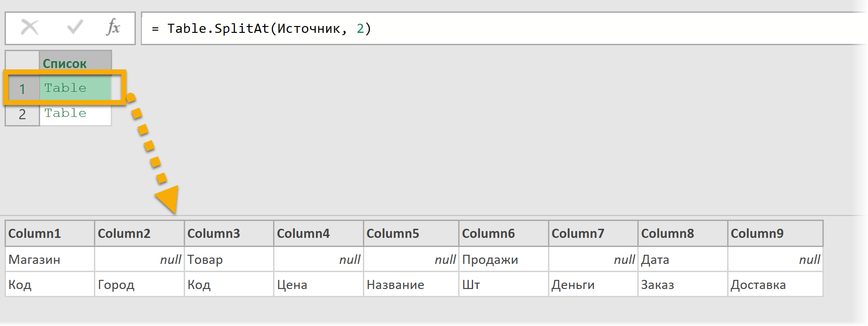Image resolution: width=868 pixels, height=326 pixels.
Task: Click the cancel formula X icon
Action: 30,28
